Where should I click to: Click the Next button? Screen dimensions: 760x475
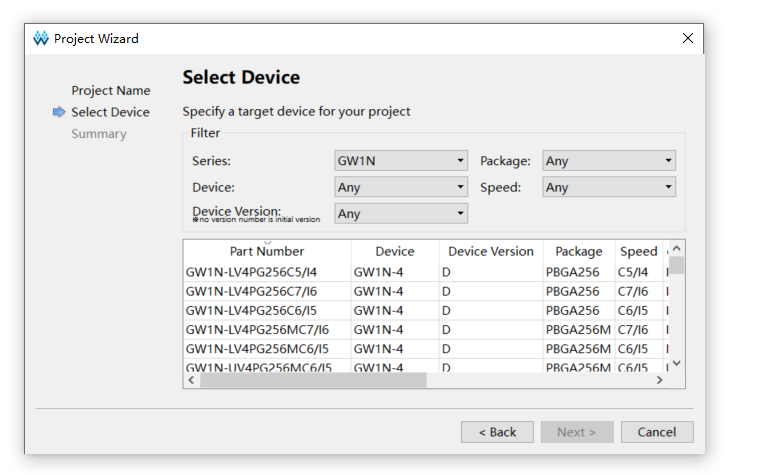click(x=577, y=432)
